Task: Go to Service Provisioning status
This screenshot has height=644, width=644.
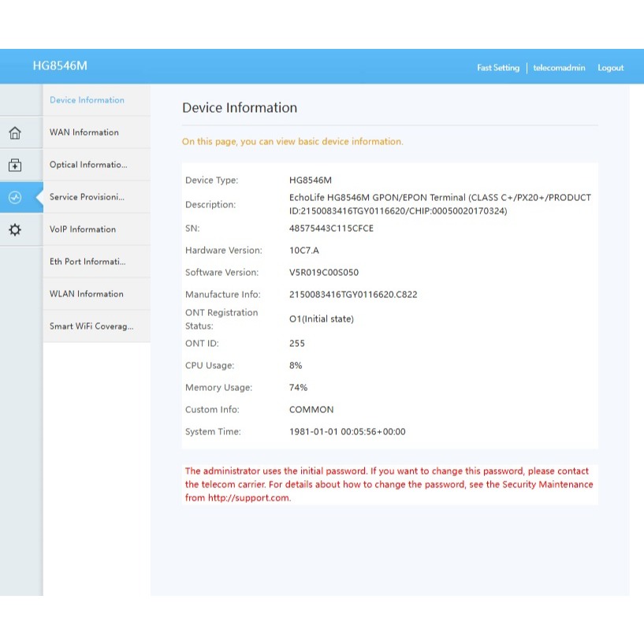Action: click(x=87, y=197)
